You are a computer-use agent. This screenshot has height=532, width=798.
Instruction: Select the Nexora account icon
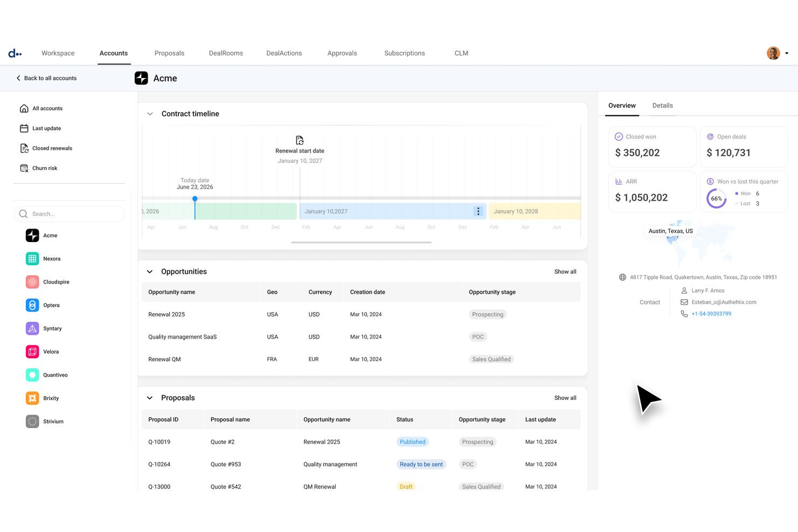pos(32,259)
